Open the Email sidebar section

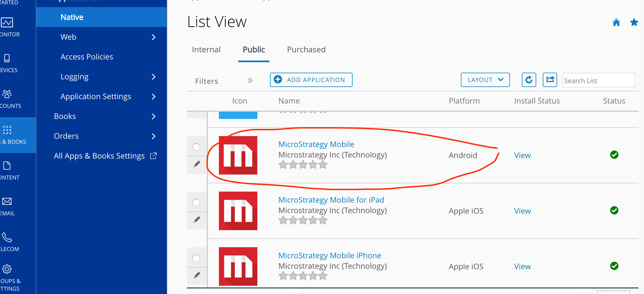click(8, 207)
